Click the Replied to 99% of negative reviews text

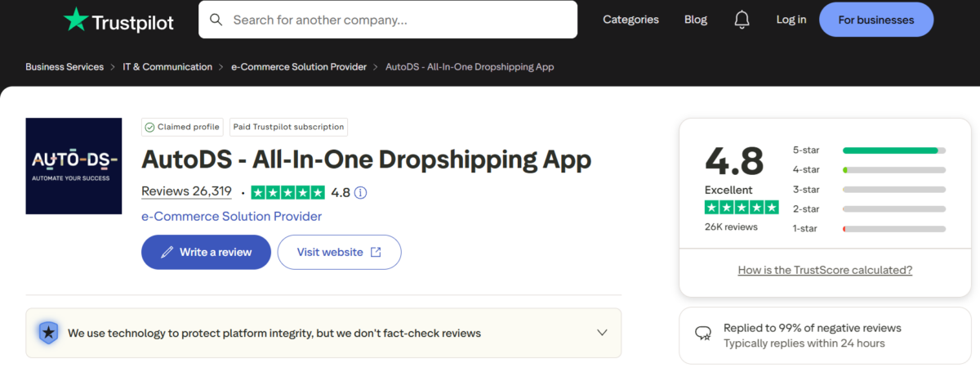pos(813,328)
